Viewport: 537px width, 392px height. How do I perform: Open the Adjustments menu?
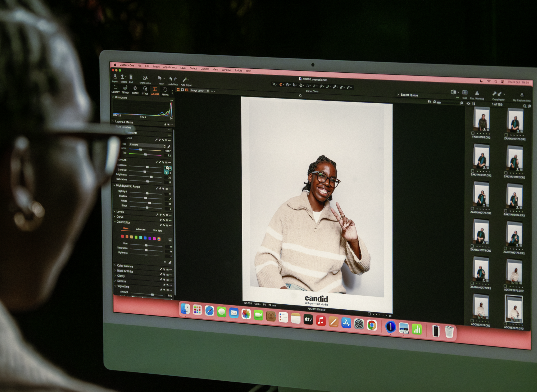click(170, 67)
